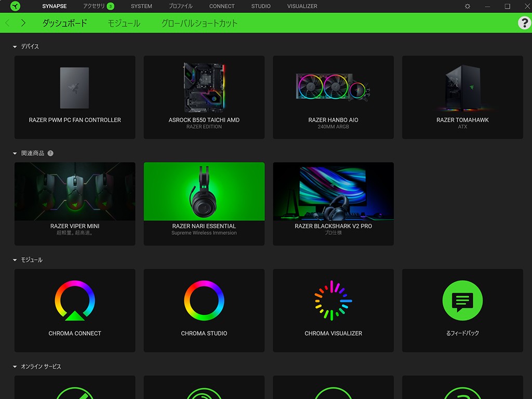Screen dimensions: 532x399
Task: Switch to the モジュール sub-tab
Action: coord(124,23)
